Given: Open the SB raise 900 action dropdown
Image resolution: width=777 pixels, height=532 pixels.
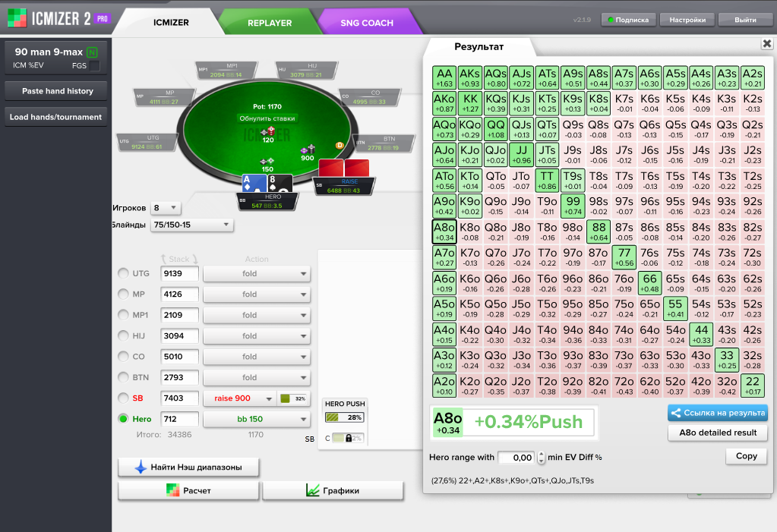Looking at the screenshot, I should click(239, 398).
